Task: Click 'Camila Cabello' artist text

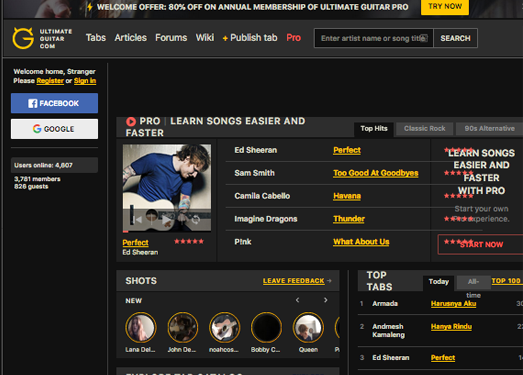Action: point(262,196)
